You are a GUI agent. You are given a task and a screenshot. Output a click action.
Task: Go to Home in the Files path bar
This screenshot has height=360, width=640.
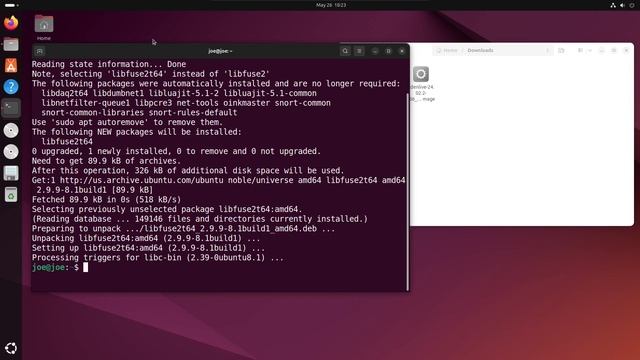click(447, 51)
